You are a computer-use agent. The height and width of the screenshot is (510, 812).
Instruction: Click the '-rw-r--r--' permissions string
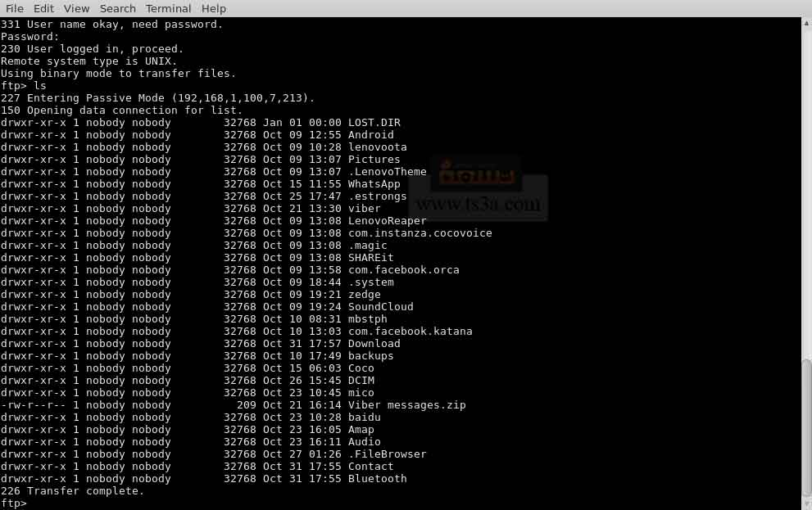pos(33,405)
